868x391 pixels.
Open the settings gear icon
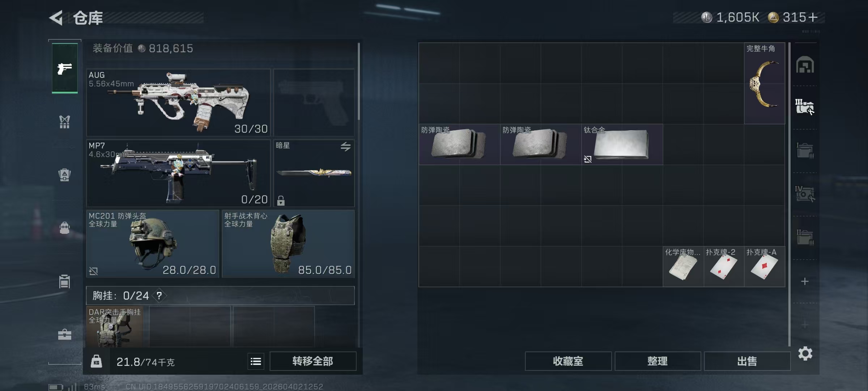[805, 353]
